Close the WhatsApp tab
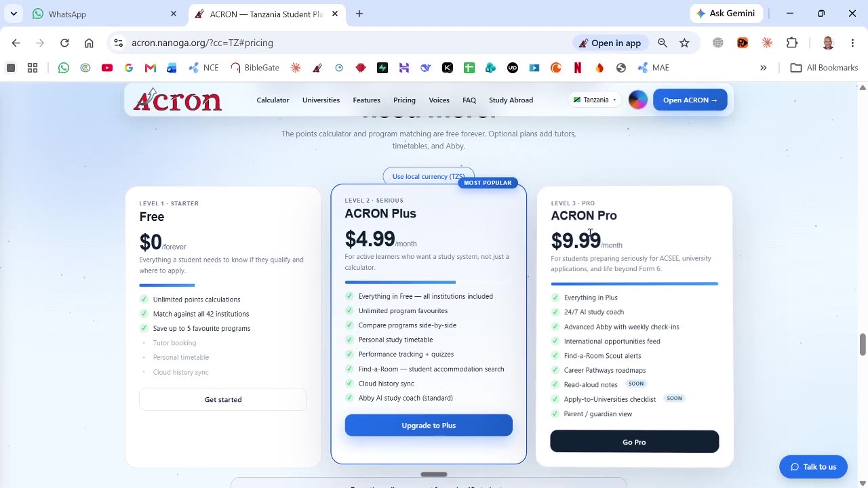This screenshot has width=868, height=488. click(174, 14)
